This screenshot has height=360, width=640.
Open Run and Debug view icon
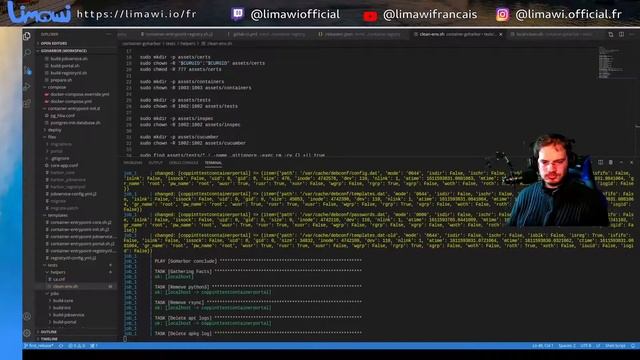27,87
